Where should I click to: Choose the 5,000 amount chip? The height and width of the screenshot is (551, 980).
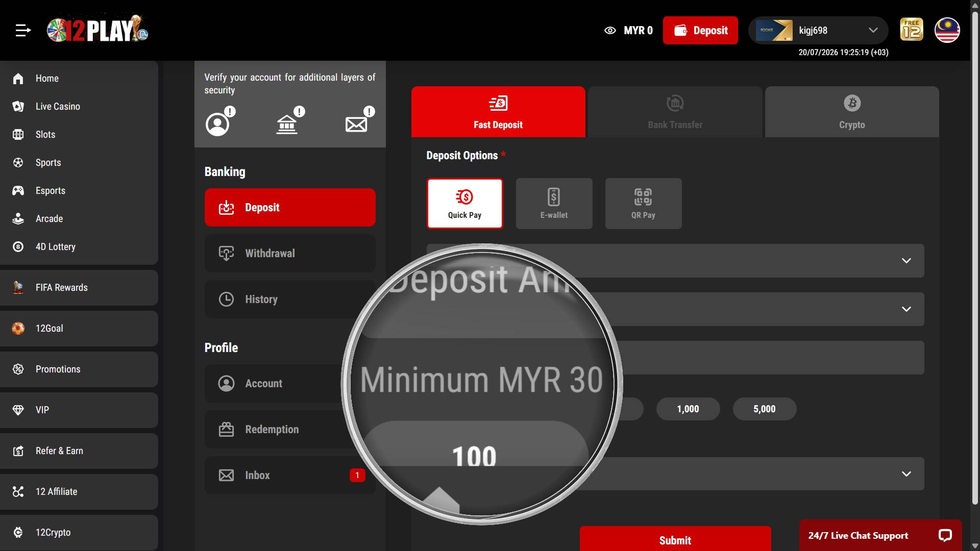(765, 409)
